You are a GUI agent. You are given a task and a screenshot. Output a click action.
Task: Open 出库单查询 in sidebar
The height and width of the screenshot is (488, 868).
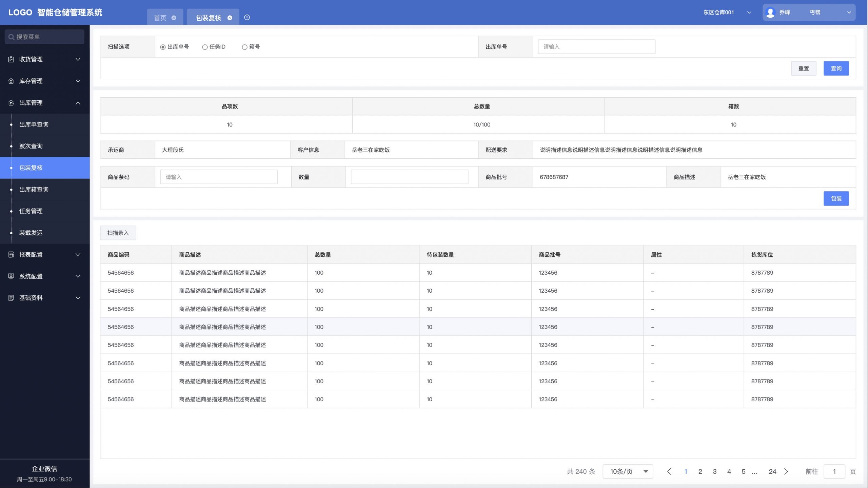[x=45, y=124]
